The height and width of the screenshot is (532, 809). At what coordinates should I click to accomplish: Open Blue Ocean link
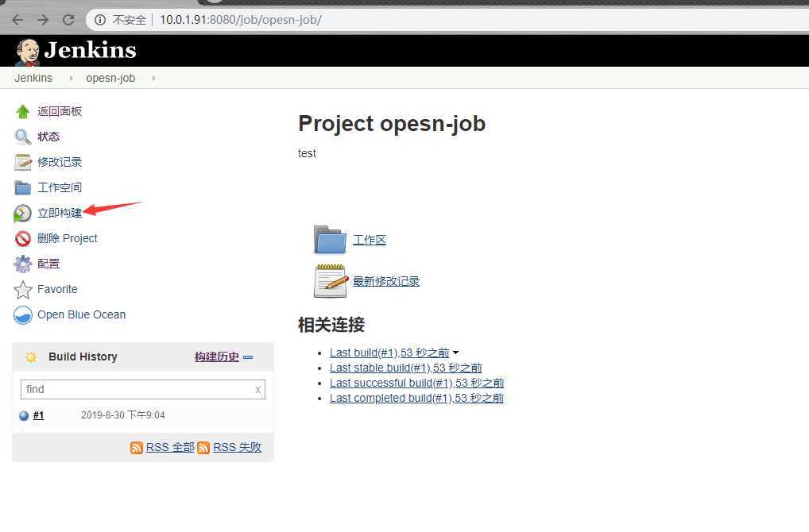click(x=82, y=314)
